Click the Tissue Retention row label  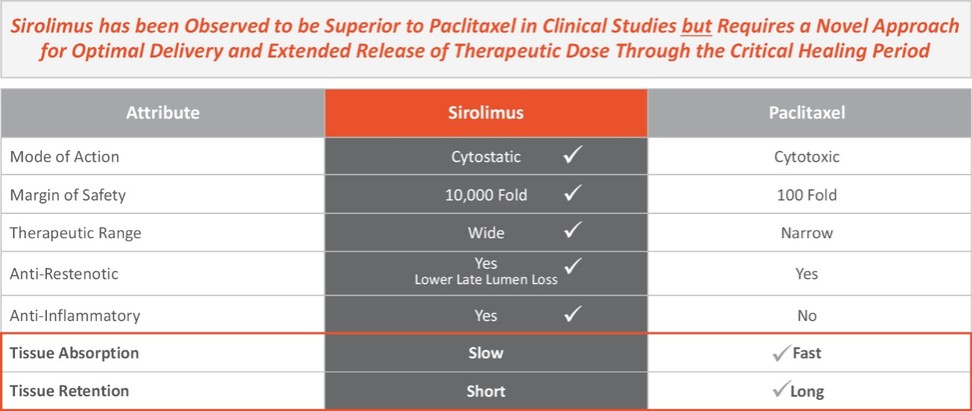[72, 392]
